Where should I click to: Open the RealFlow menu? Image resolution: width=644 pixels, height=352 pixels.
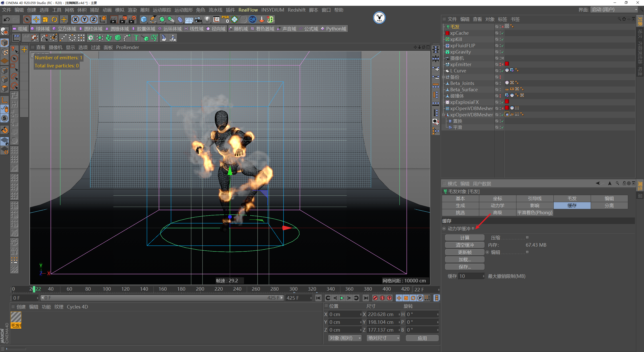(x=248, y=10)
